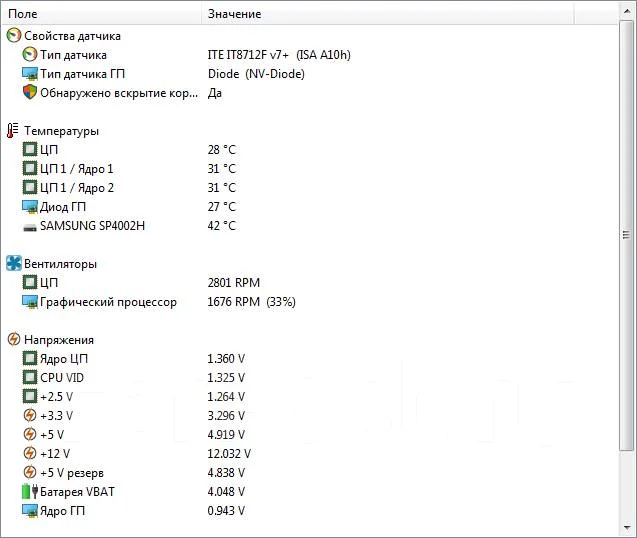Select the Батарея VBAT label

click(x=77, y=492)
